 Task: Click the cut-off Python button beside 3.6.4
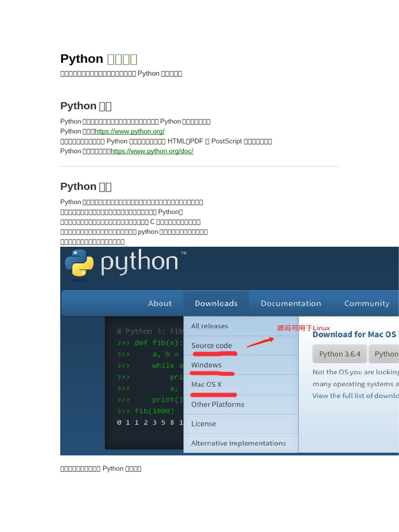click(384, 354)
